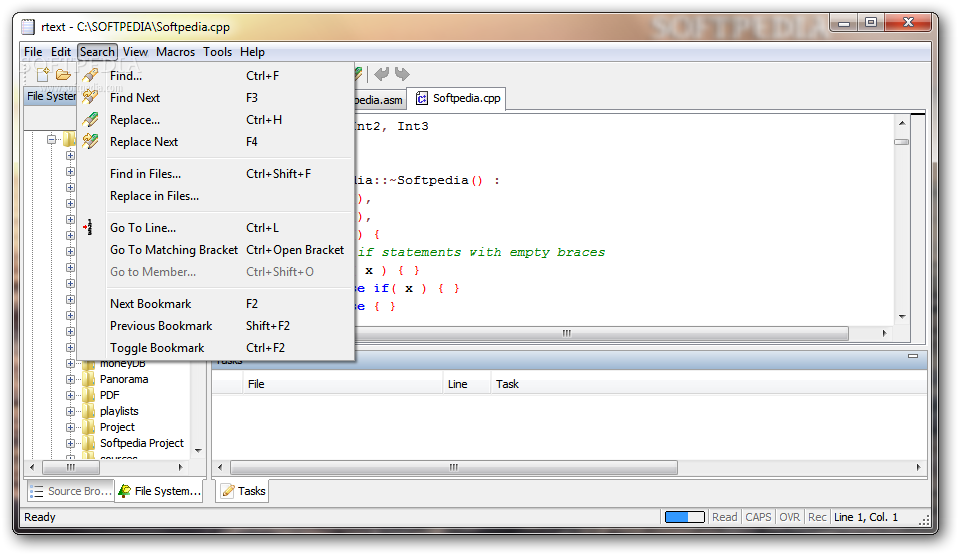
Task: Click the Replace Next icon in menu
Action: (90, 141)
